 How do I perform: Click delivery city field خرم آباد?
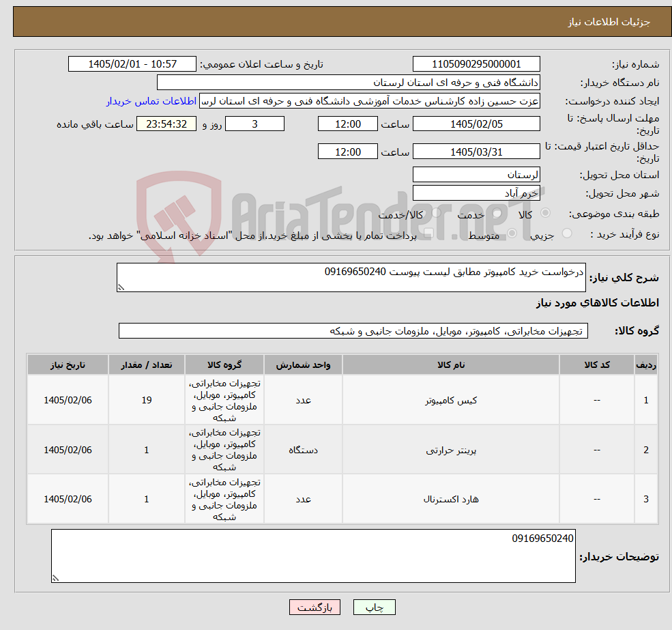click(x=476, y=193)
